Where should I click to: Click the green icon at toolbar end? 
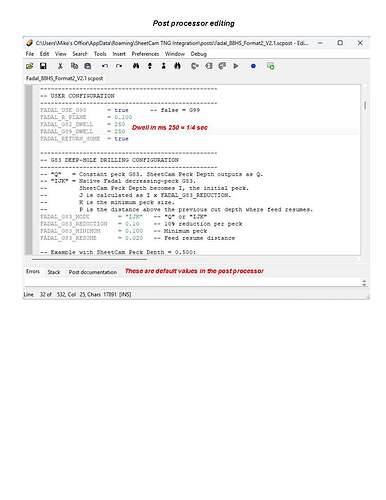tap(271, 66)
